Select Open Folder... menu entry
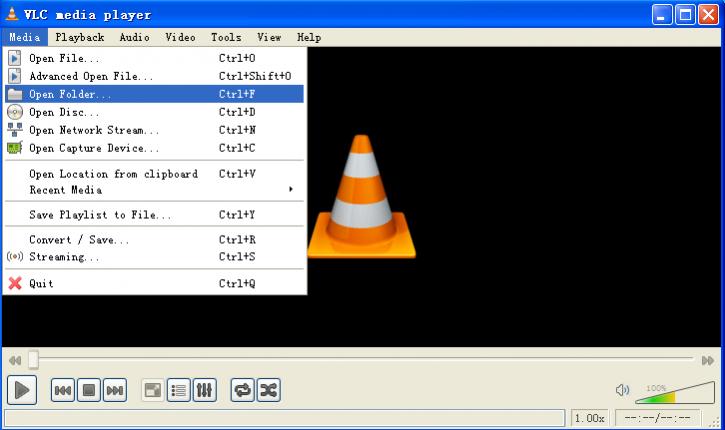725x430 pixels. click(x=154, y=94)
